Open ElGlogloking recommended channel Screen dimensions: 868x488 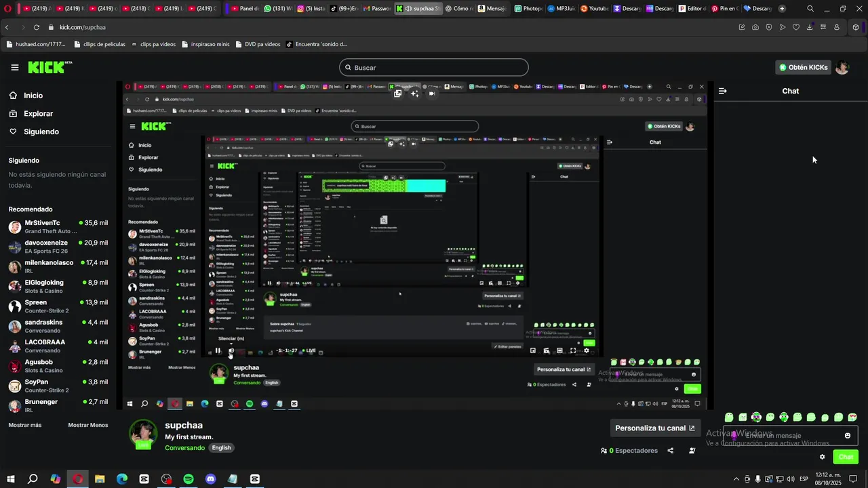58,286
